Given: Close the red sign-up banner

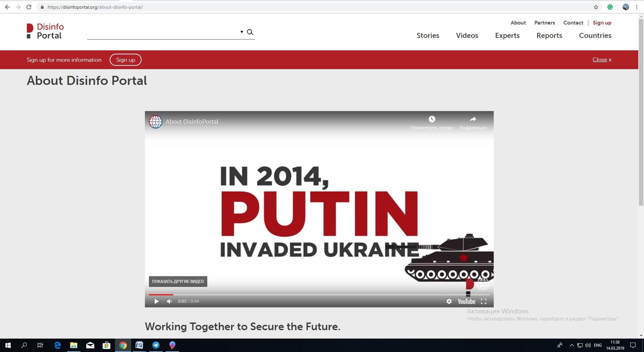Looking at the screenshot, I should tap(602, 60).
